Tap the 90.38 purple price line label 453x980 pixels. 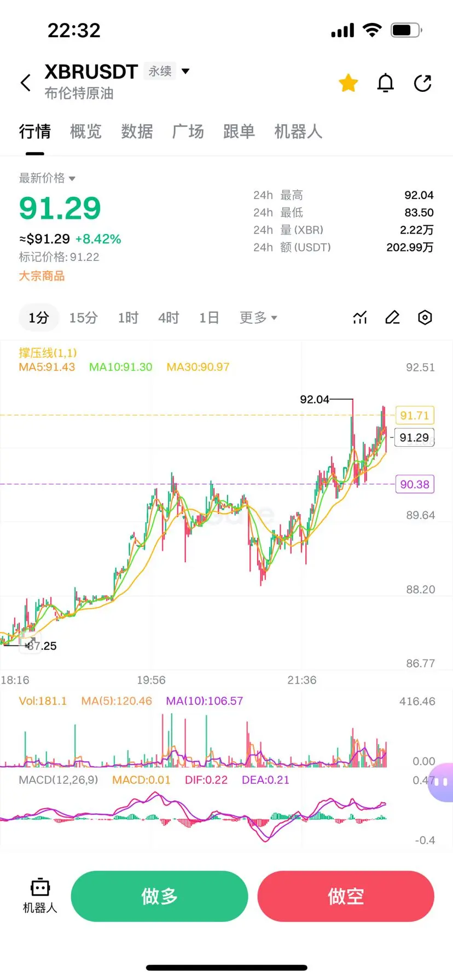[x=415, y=485]
